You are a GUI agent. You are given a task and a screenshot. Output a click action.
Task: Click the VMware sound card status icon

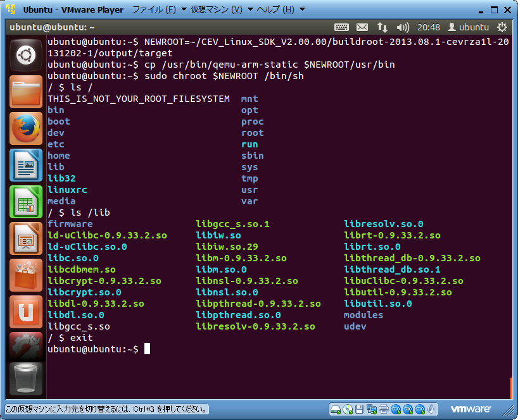[x=431, y=409]
